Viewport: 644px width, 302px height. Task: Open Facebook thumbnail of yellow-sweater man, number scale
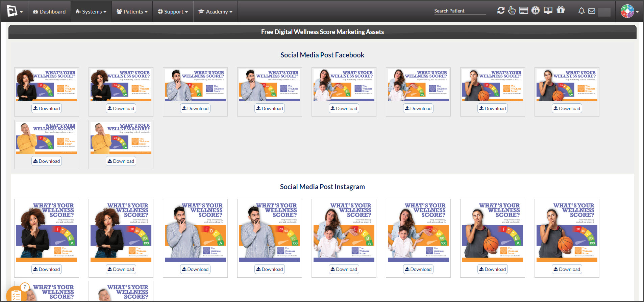[x=121, y=138]
